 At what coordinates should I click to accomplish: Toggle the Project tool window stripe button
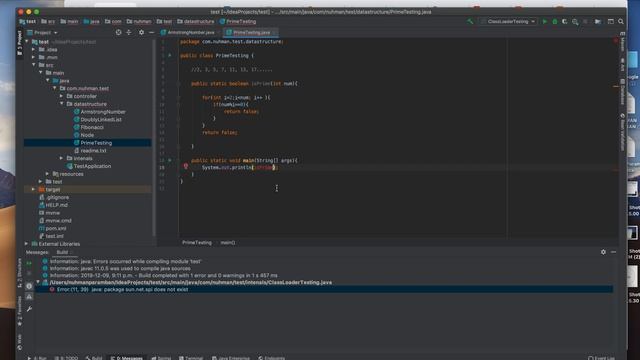coord(19,43)
